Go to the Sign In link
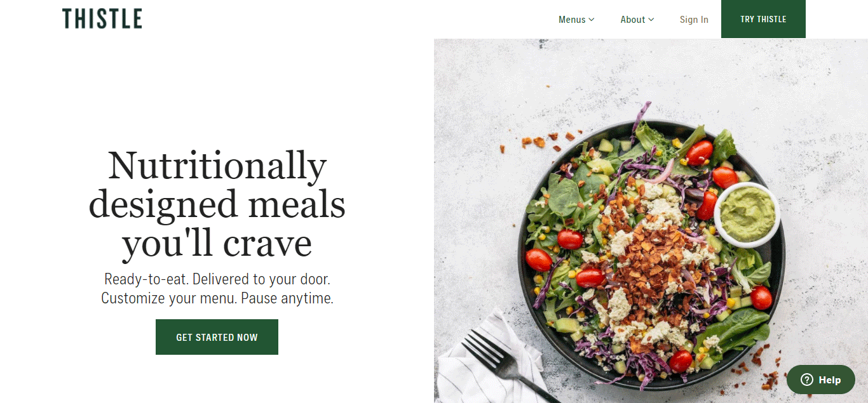This screenshot has width=868, height=403. click(x=694, y=20)
